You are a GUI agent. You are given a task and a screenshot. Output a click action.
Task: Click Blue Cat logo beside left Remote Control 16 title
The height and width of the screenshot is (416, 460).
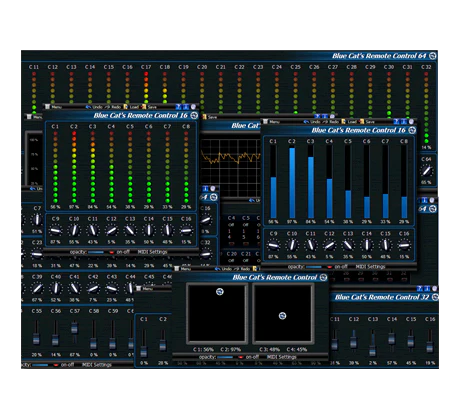[194, 116]
